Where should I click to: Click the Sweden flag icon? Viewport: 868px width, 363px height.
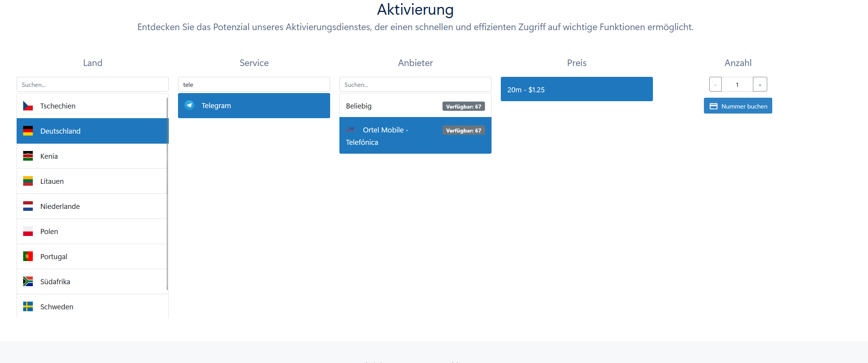tap(28, 307)
